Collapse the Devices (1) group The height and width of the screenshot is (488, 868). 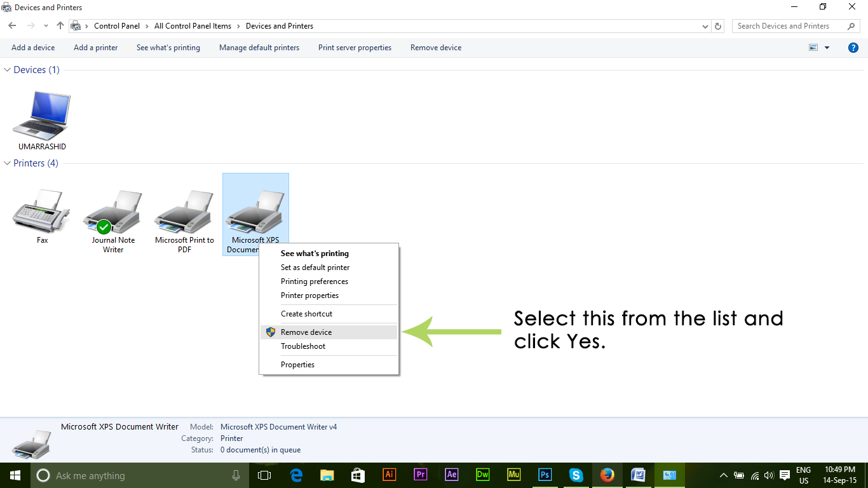point(8,70)
